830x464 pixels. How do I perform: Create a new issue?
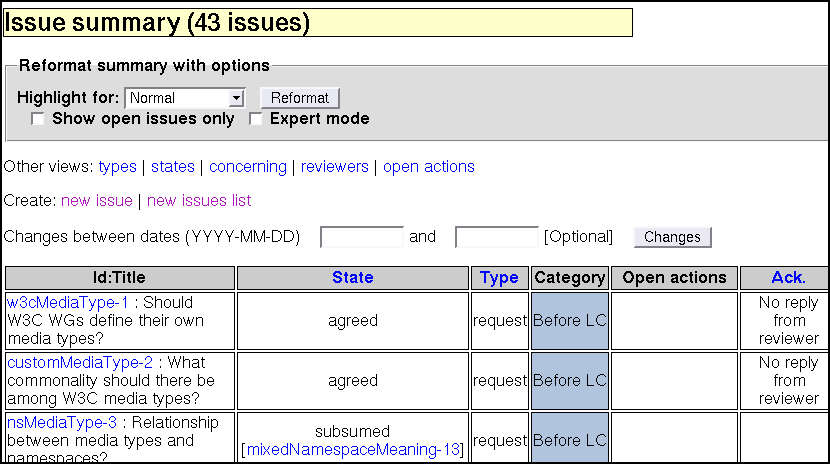click(96, 201)
